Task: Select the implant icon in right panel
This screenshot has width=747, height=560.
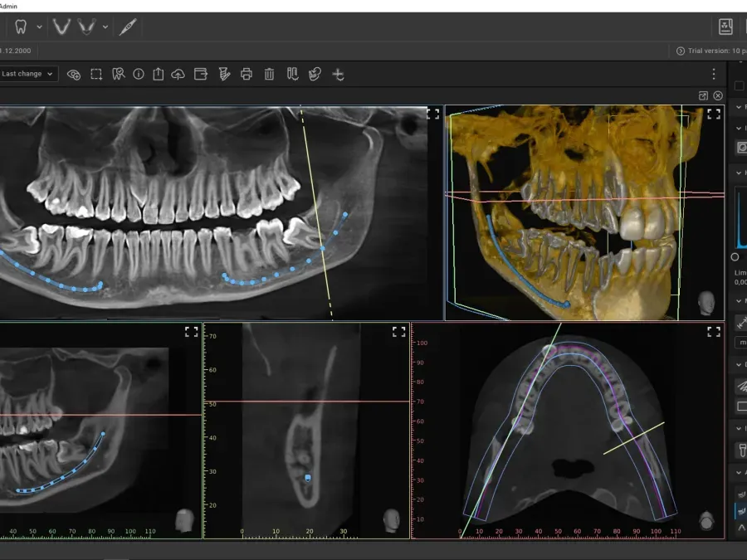Action: (741, 450)
